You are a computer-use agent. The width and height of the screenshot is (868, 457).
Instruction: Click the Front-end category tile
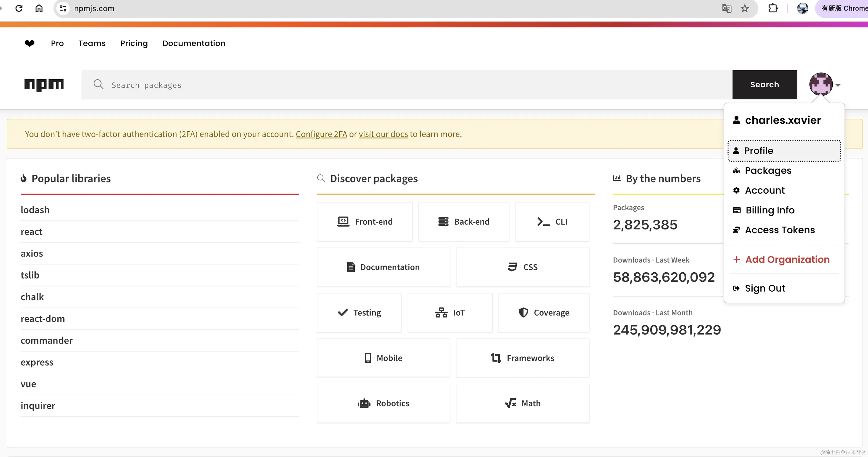tap(365, 221)
